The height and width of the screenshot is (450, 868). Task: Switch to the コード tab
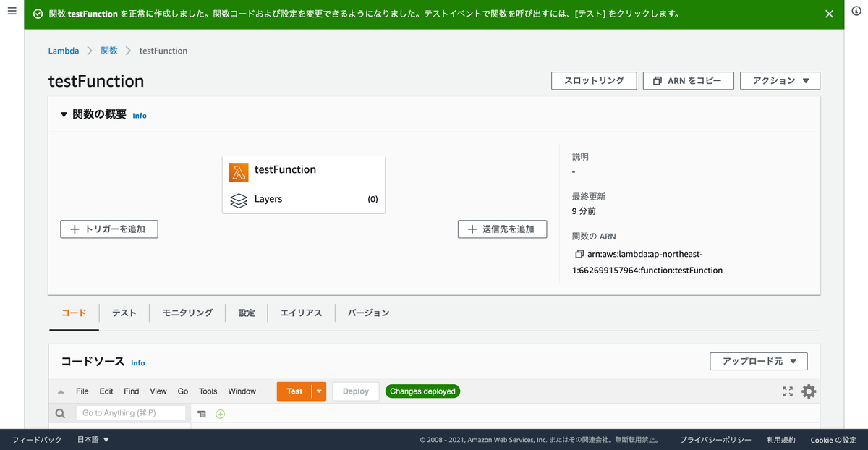click(74, 313)
